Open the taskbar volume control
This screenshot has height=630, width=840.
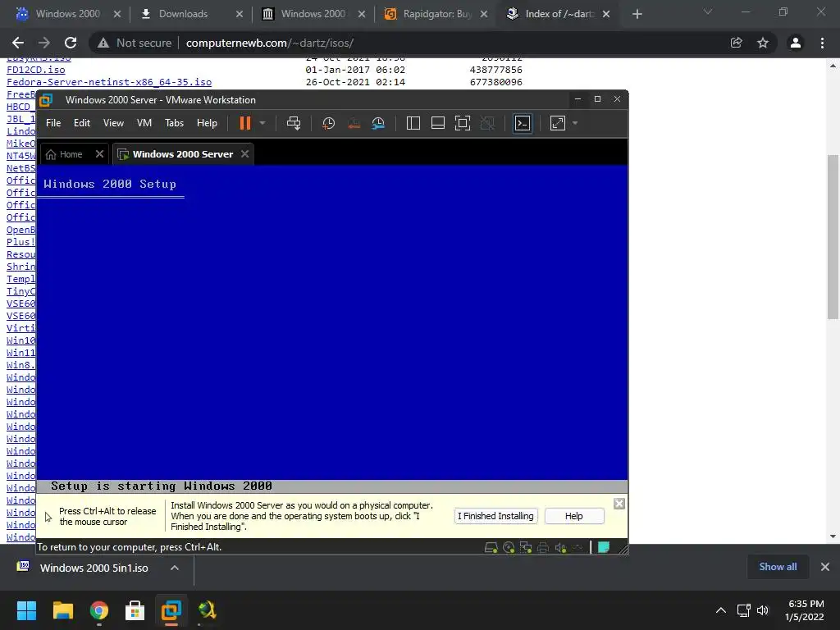pos(763,610)
